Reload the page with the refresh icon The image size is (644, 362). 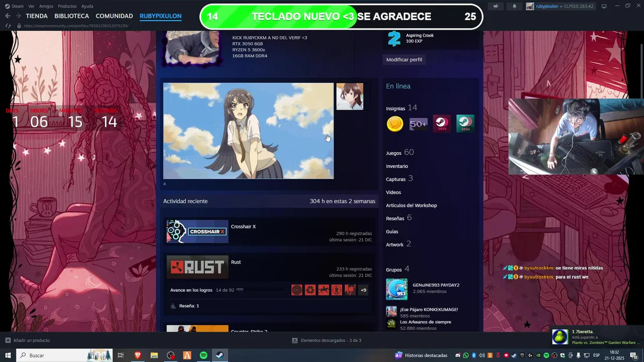pyautogui.click(x=8, y=26)
